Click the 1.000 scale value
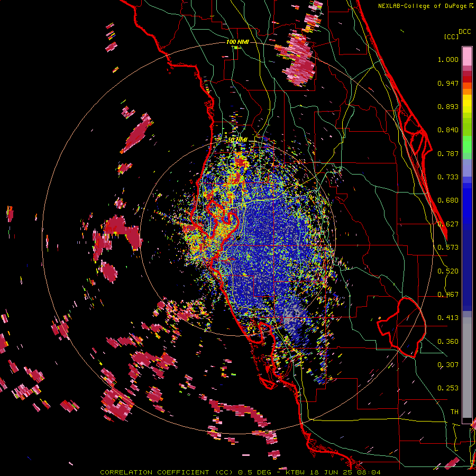This screenshot has width=476, height=476. point(448,59)
